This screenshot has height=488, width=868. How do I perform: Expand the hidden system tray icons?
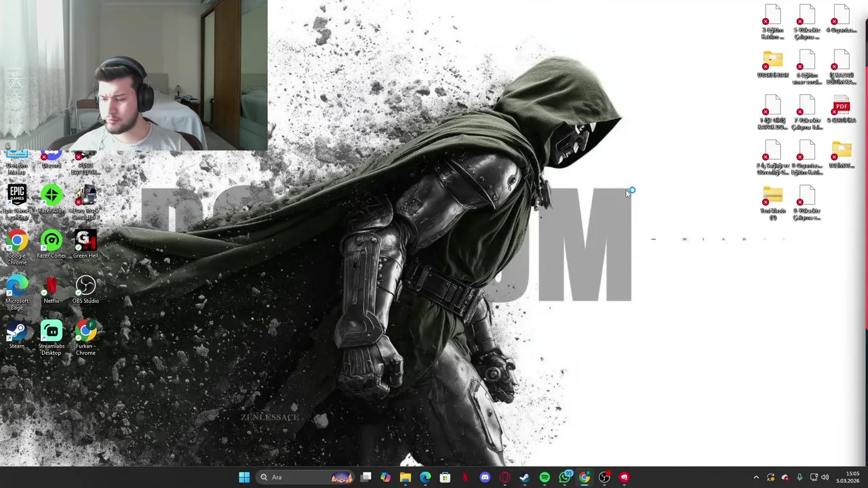click(x=756, y=477)
